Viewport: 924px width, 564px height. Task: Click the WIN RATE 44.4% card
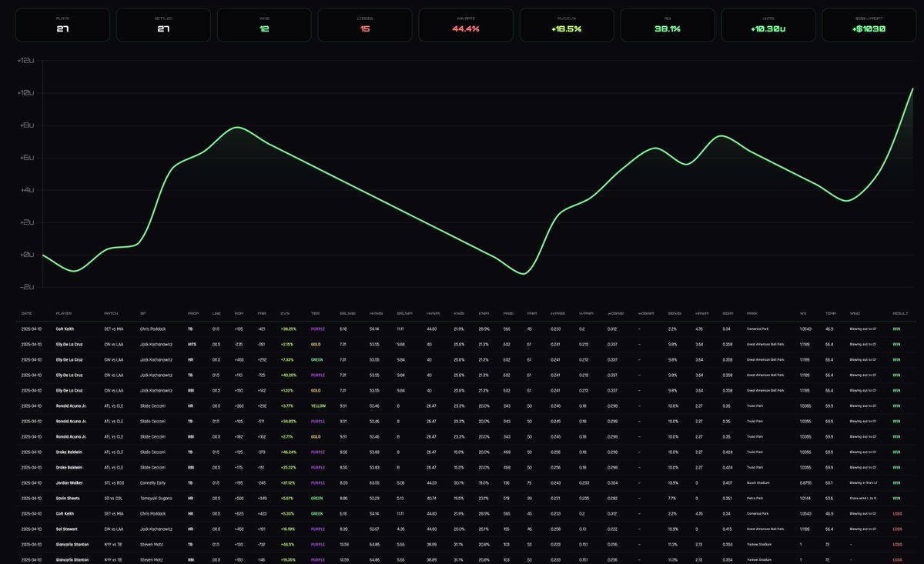point(466,25)
